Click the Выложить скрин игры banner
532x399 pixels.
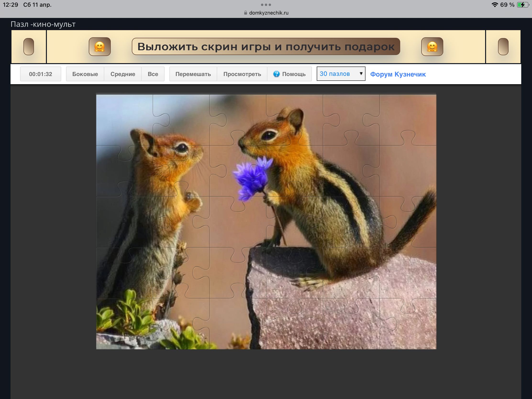click(x=266, y=47)
